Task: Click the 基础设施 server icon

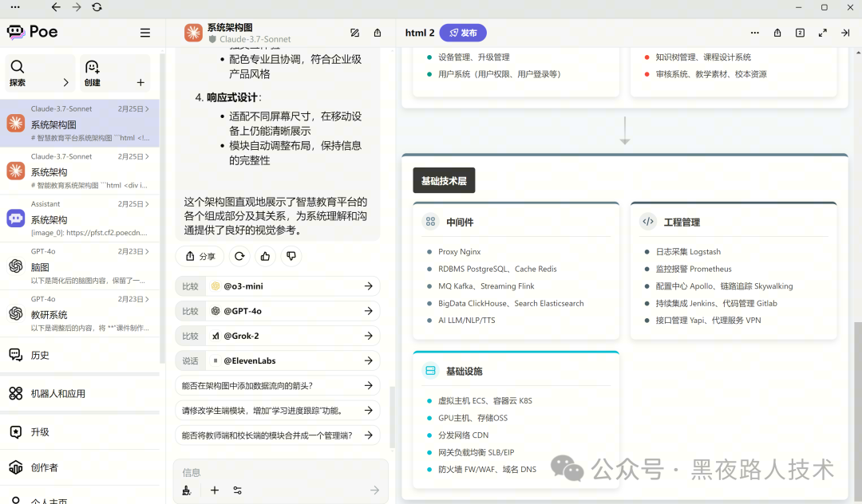Action: pos(430,371)
